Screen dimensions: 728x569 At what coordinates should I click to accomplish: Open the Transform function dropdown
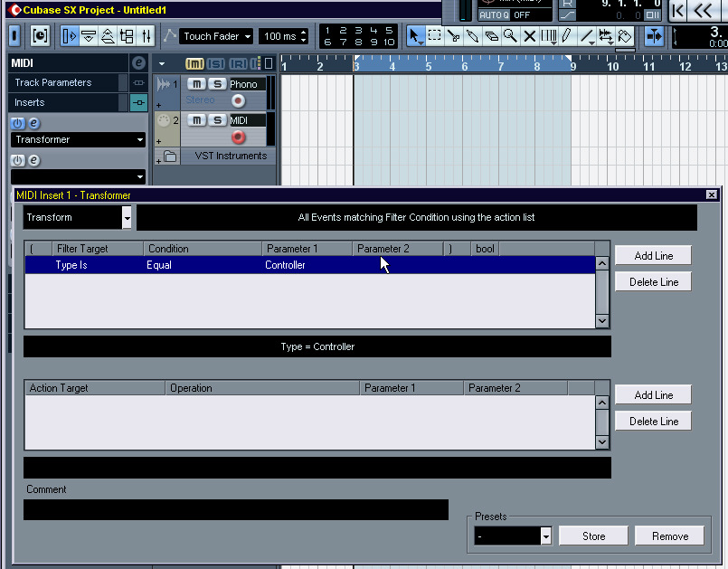coord(127,217)
